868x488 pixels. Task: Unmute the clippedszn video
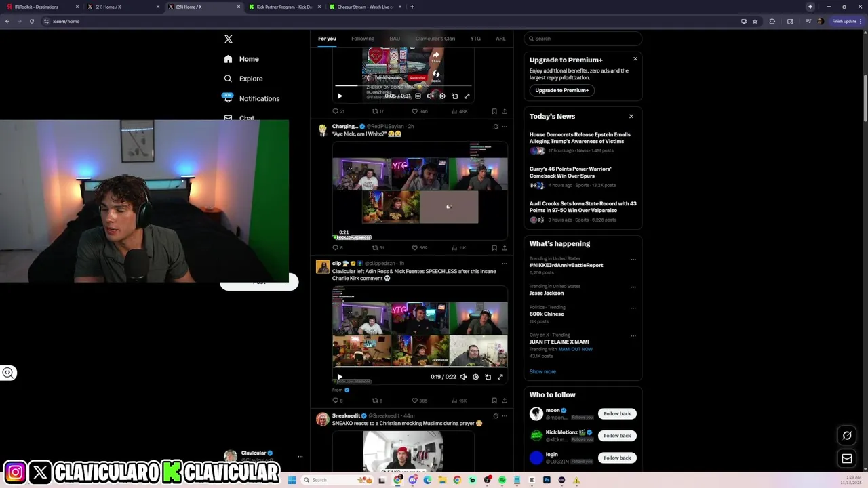click(x=463, y=377)
